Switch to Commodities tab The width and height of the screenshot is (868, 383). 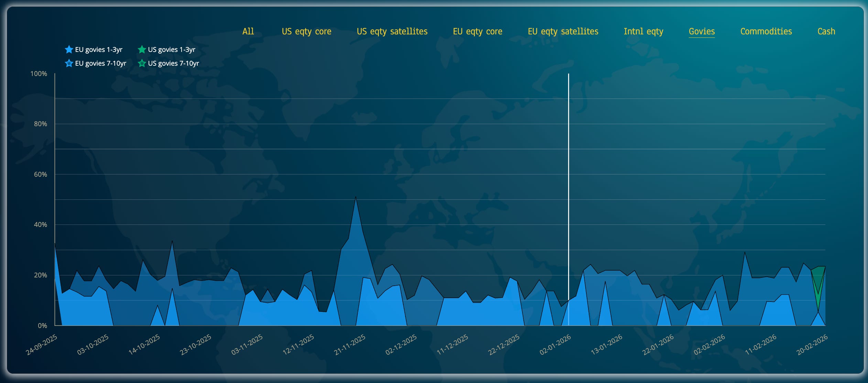pos(766,31)
